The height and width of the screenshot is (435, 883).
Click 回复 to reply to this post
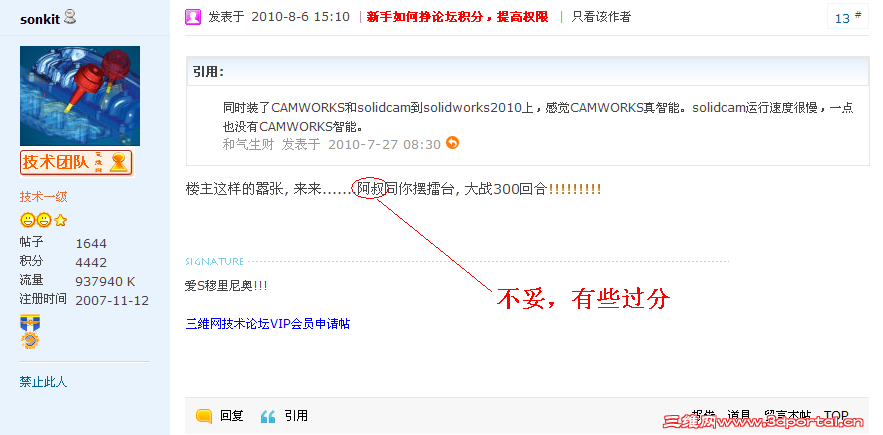click(231, 416)
